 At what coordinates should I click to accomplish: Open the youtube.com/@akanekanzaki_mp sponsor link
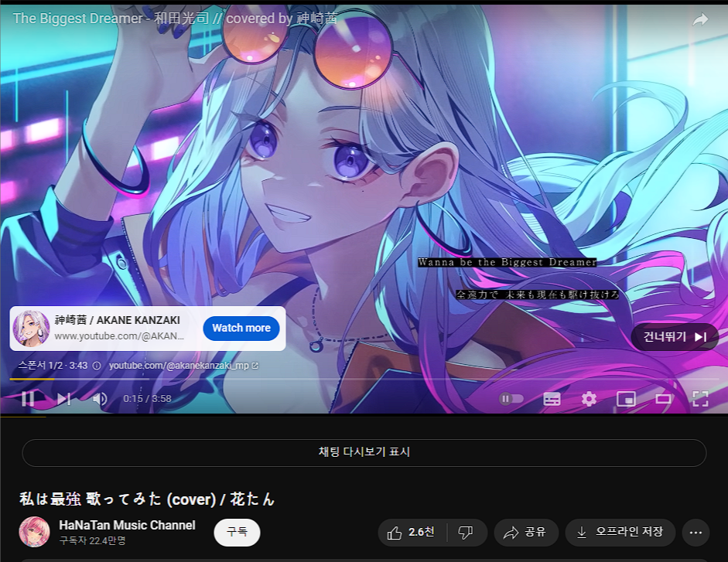[x=184, y=366]
